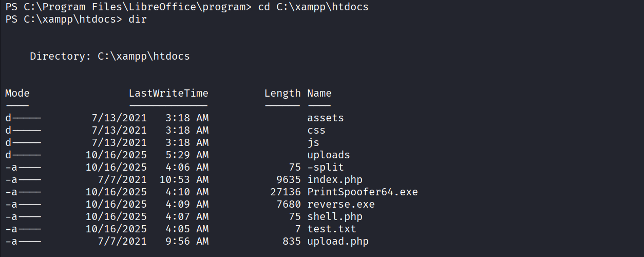Click the 27136 length value

[x=286, y=192]
